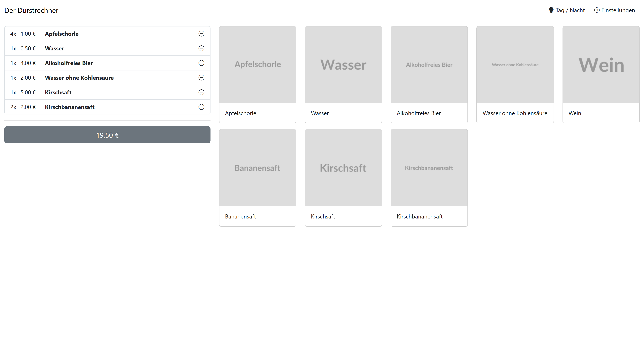This screenshot has width=644, height=359.
Task: Add an Apfelschorle via its product card
Action: (x=257, y=75)
